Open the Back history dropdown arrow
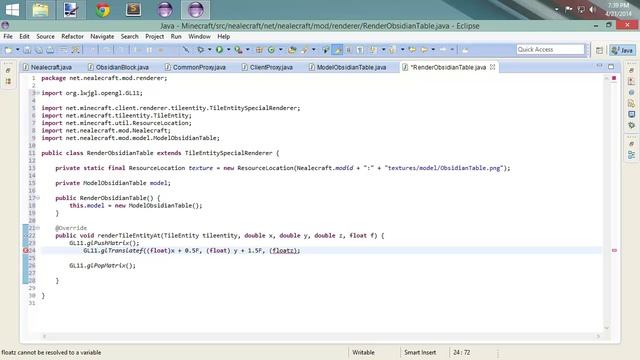 point(433,50)
